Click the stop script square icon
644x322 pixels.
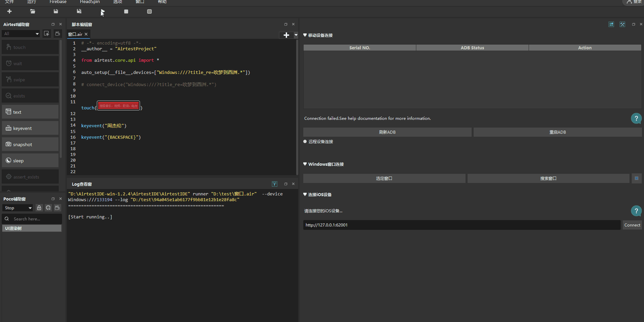pos(126,11)
